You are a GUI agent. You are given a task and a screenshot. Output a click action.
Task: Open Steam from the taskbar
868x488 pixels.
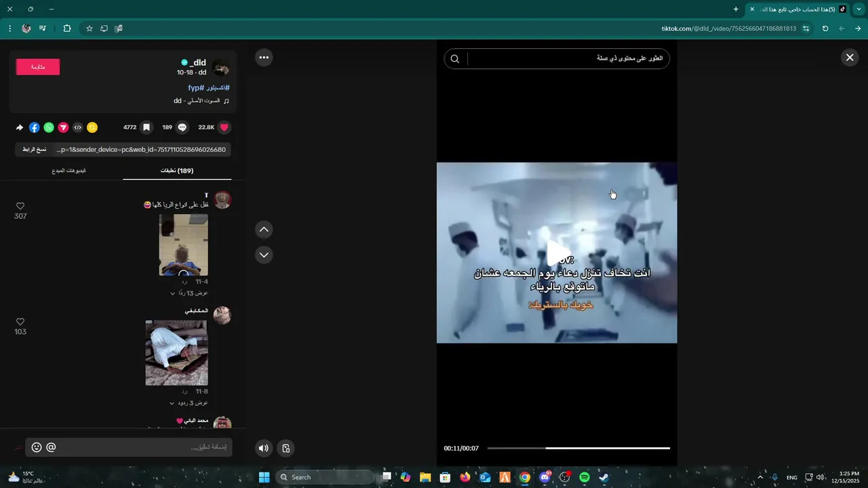604,477
